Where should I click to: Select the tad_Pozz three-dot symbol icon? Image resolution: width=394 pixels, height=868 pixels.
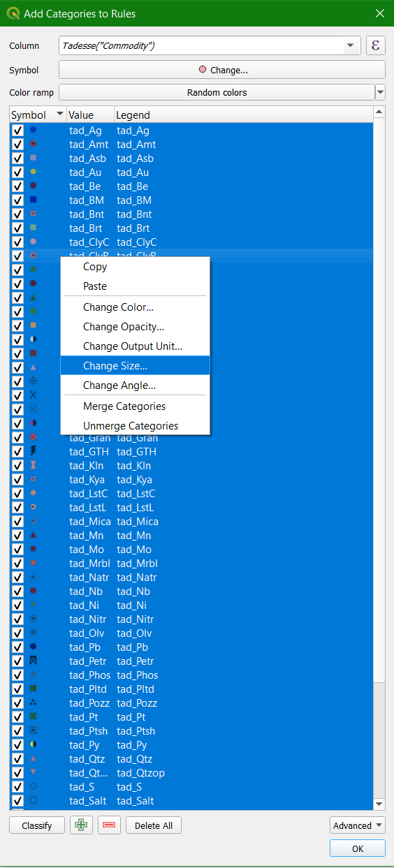tap(33, 703)
